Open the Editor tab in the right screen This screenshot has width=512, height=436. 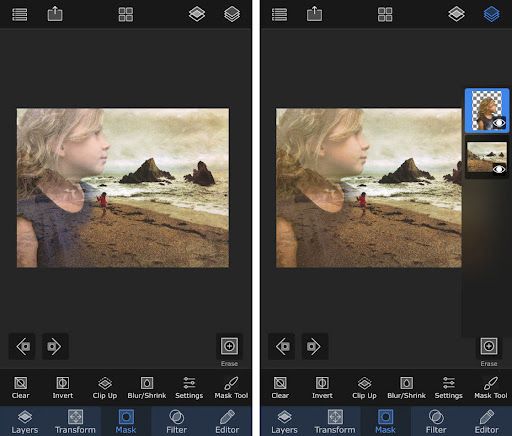tap(486, 421)
